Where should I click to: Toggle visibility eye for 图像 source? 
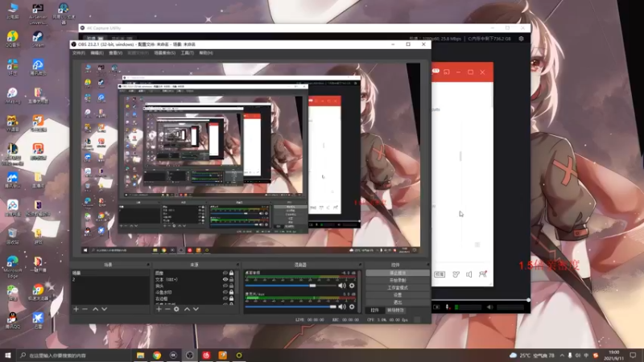tap(225, 273)
